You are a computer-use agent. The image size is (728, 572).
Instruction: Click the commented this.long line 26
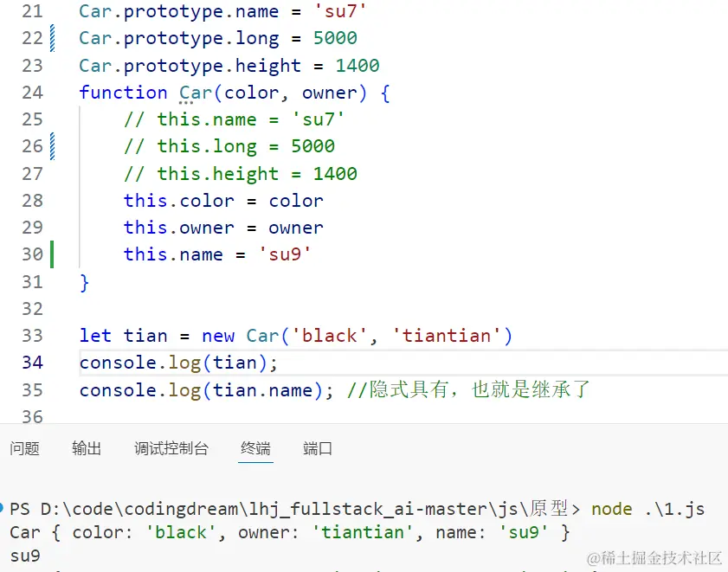tap(229, 146)
